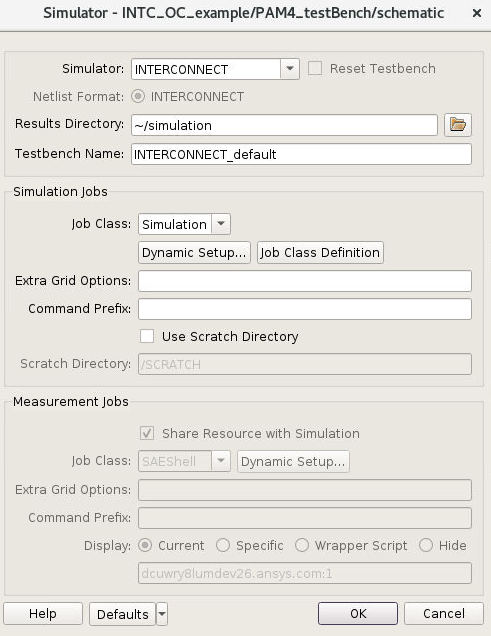The width and height of the screenshot is (491, 636).
Task: Close the Simulator dialog
Action: pos(477,13)
